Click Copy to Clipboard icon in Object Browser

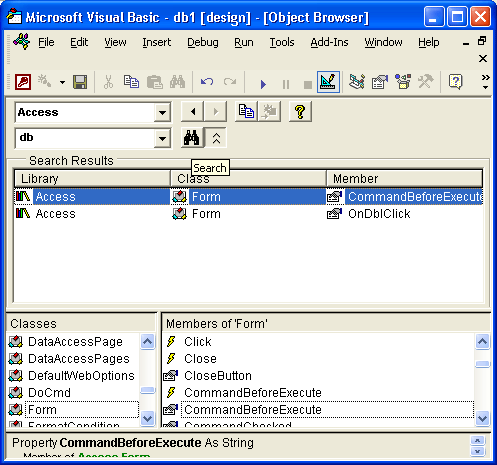pyautogui.click(x=246, y=111)
